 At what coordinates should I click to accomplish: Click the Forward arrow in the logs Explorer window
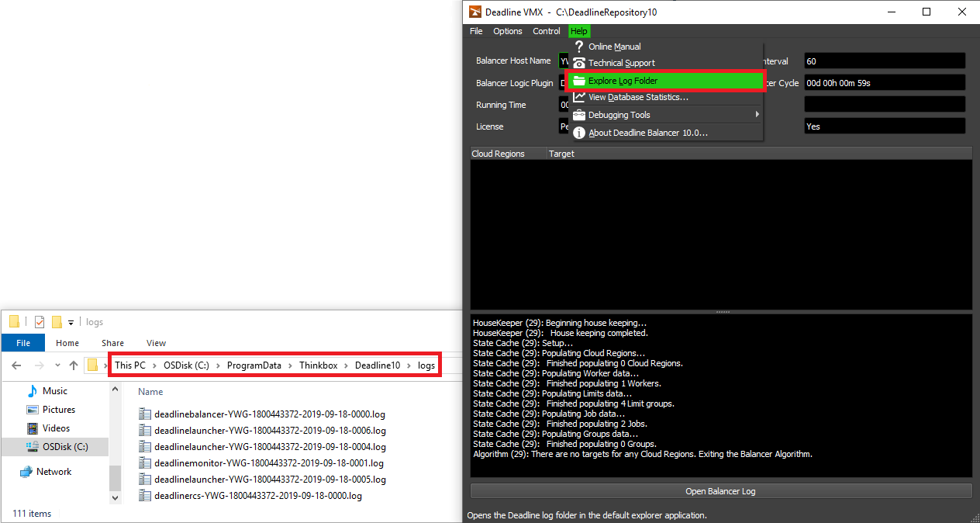(x=39, y=365)
